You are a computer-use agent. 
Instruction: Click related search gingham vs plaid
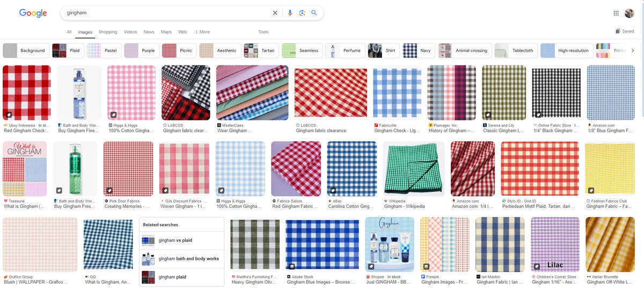click(x=181, y=240)
